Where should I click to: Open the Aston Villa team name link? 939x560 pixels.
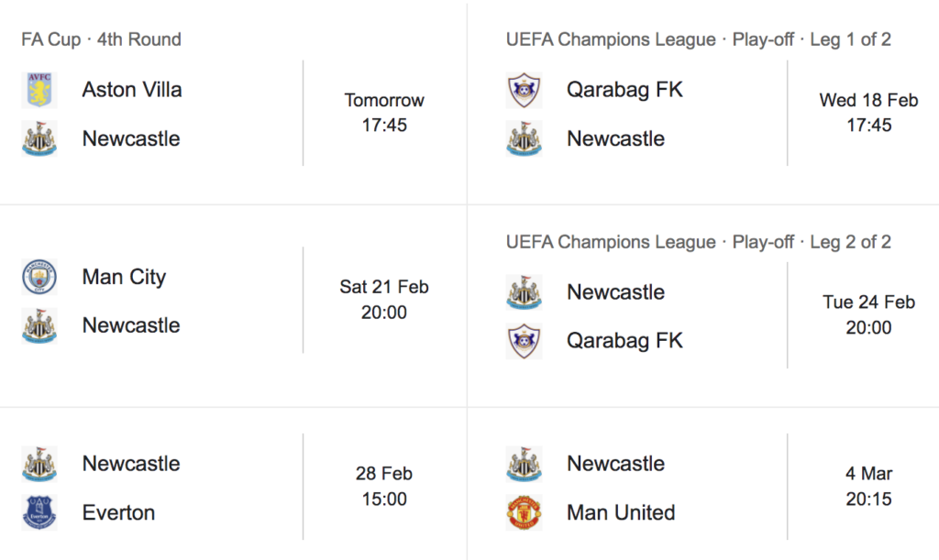tap(132, 90)
